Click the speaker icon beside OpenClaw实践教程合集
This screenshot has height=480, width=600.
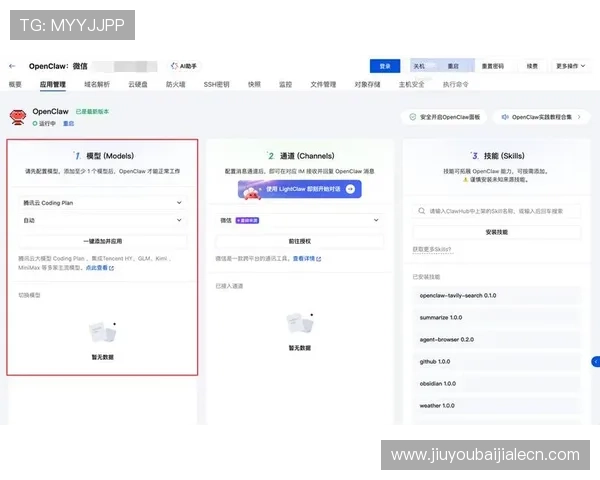tap(505, 117)
